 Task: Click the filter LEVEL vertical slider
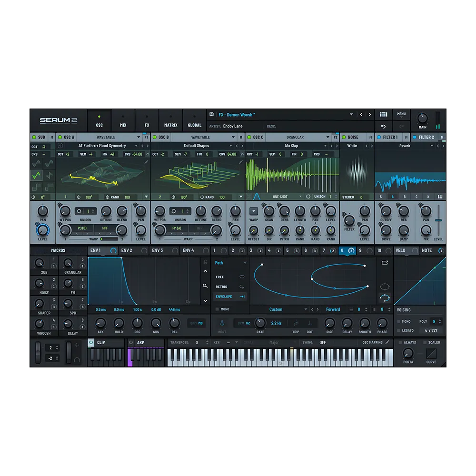click(x=438, y=220)
